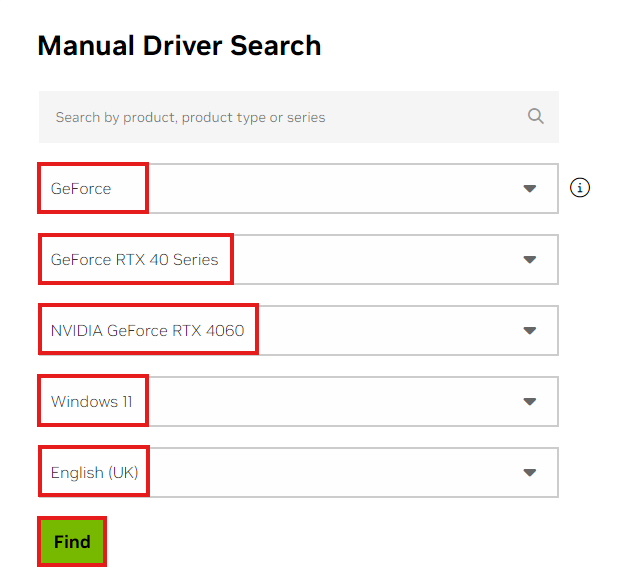Expand the English (UK) dropdown arrow
Image resolution: width=627 pixels, height=585 pixels.
(x=529, y=473)
